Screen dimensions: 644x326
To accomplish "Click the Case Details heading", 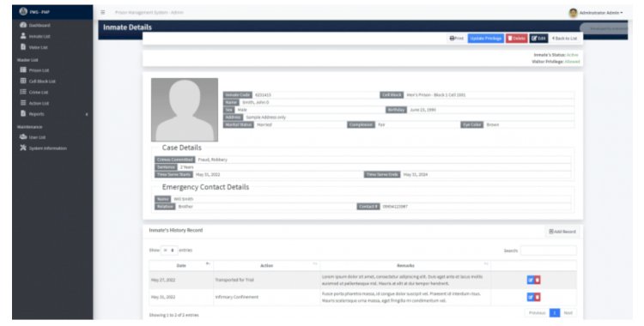I will point(181,148).
